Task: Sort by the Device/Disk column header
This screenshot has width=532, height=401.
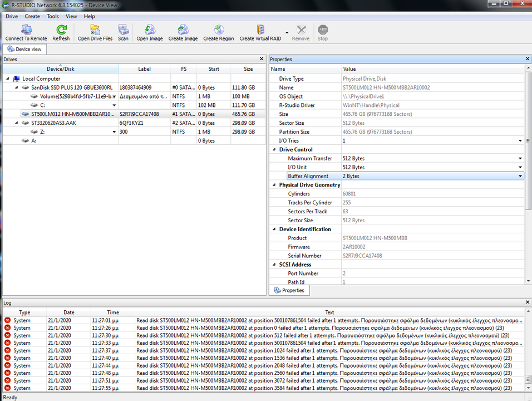Action: (61, 69)
